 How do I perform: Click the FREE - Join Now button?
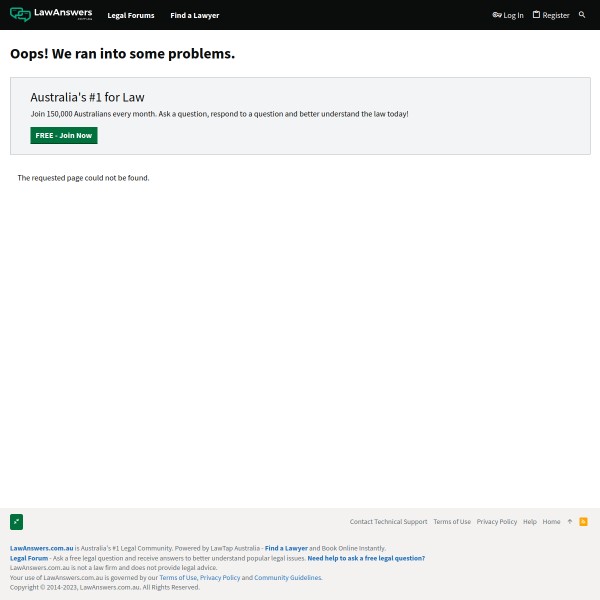64,135
